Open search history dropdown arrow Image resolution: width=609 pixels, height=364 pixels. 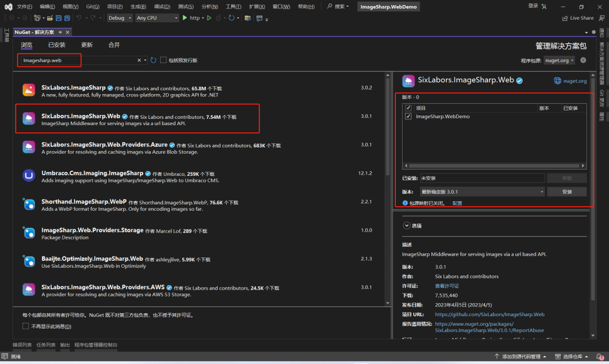(145, 60)
